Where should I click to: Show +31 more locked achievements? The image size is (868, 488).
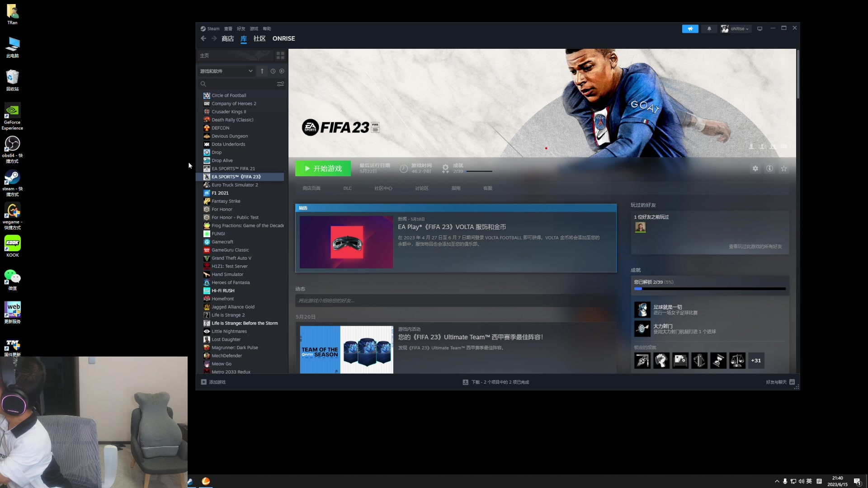(756, 361)
